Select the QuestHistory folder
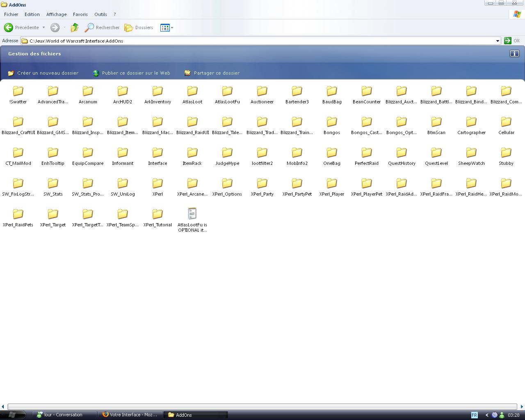 [402, 156]
